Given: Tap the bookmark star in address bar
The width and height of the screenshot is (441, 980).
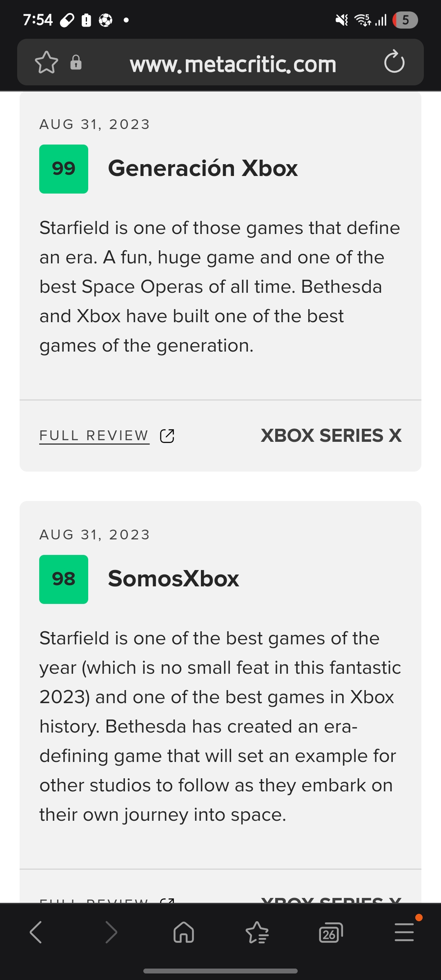Looking at the screenshot, I should pos(47,62).
